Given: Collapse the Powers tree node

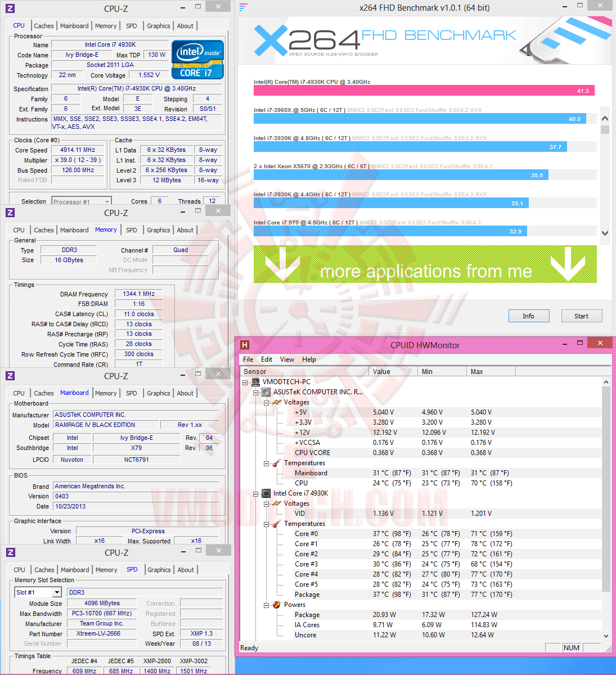Looking at the screenshot, I should coord(267,605).
